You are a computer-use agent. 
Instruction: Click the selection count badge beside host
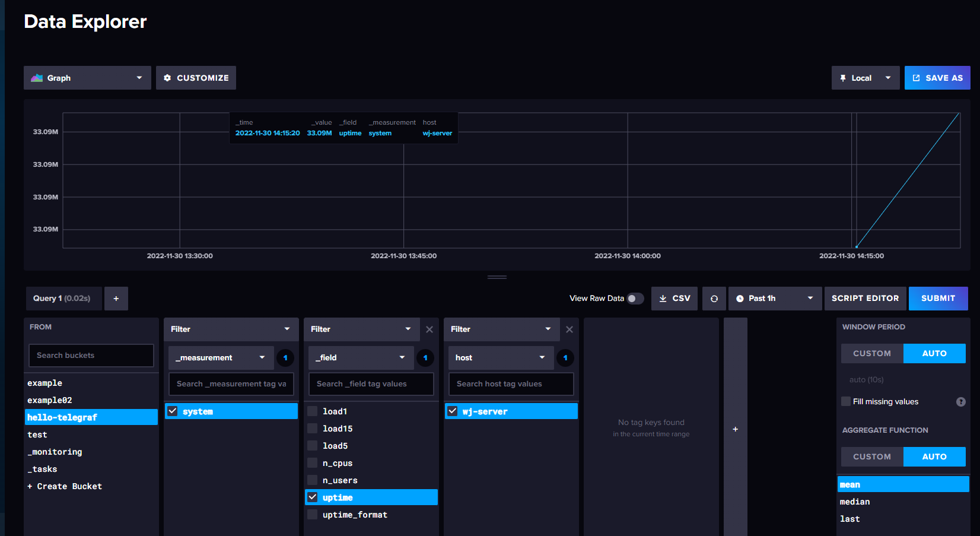click(x=565, y=358)
